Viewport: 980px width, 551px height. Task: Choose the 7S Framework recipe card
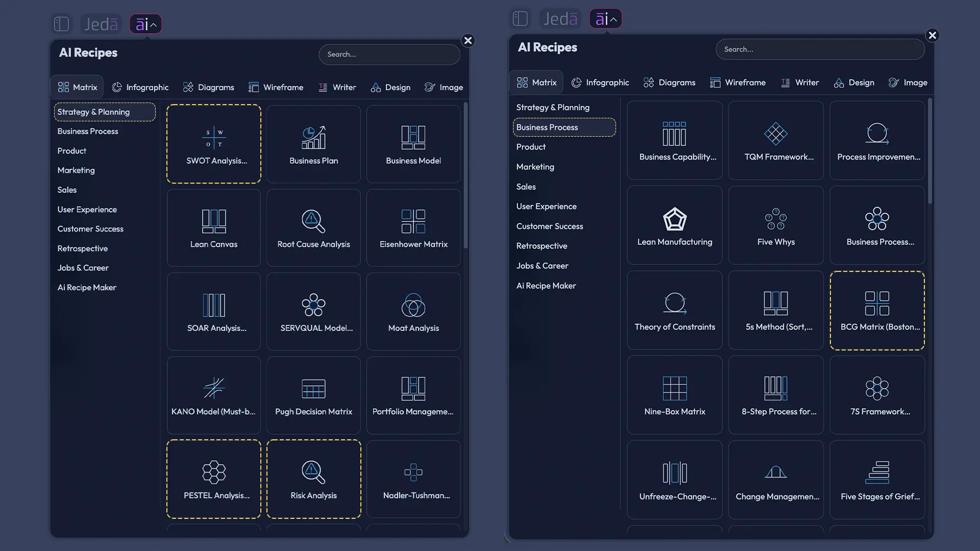click(x=877, y=395)
